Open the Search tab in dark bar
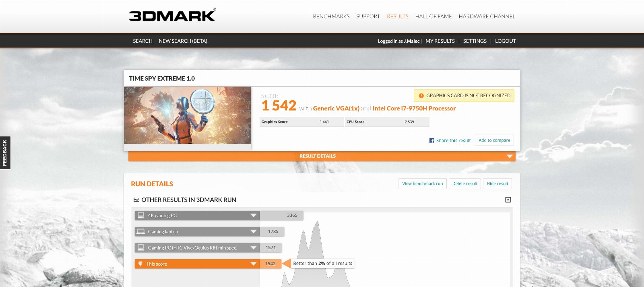The width and height of the screenshot is (644, 287). (143, 41)
